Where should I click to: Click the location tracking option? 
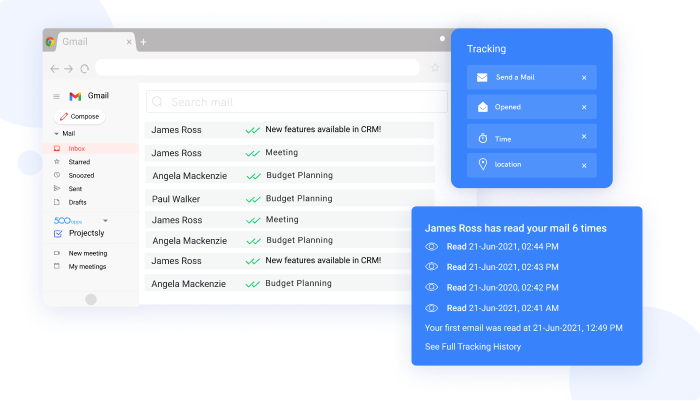(532, 165)
